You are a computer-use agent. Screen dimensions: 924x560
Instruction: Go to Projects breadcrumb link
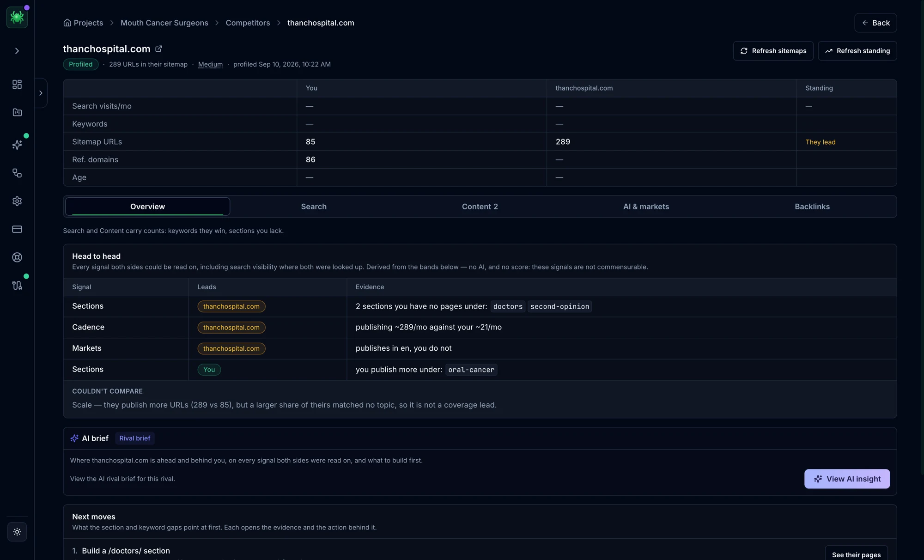click(88, 23)
